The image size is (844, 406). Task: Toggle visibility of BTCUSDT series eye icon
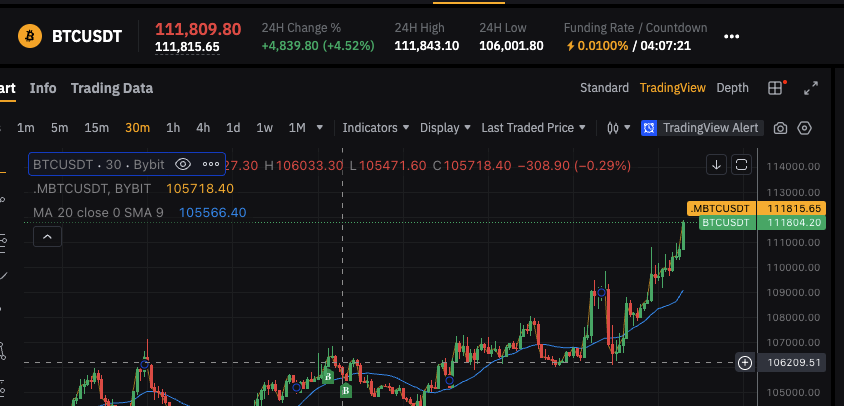pyautogui.click(x=183, y=164)
